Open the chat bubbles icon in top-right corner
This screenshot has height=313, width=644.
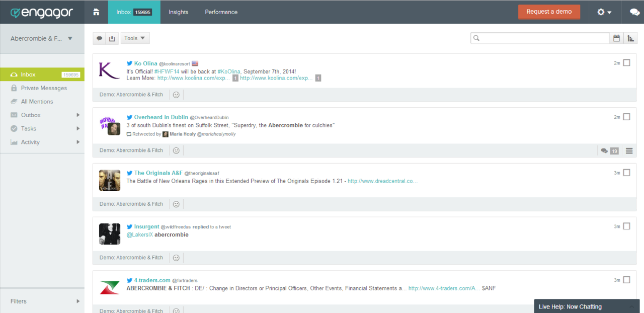[634, 12]
